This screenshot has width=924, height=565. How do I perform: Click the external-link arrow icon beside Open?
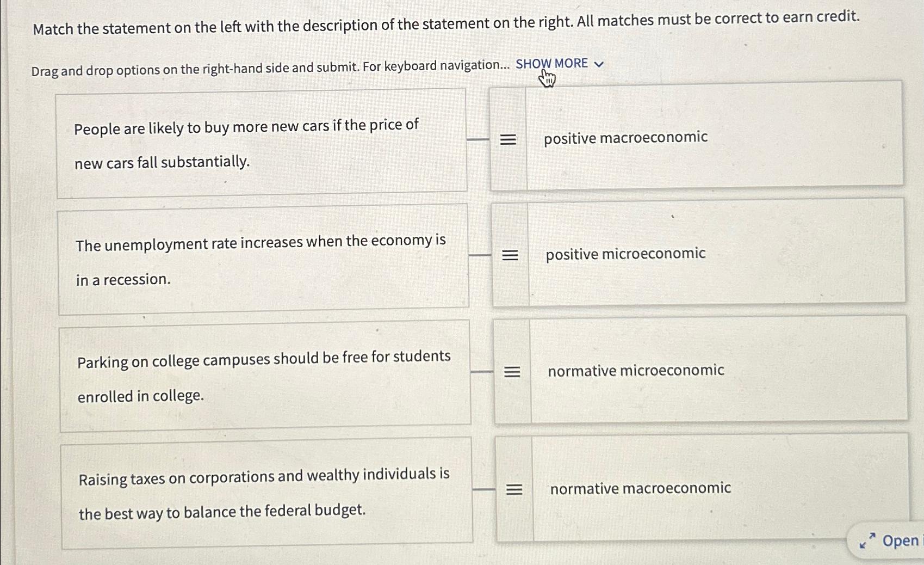click(867, 539)
